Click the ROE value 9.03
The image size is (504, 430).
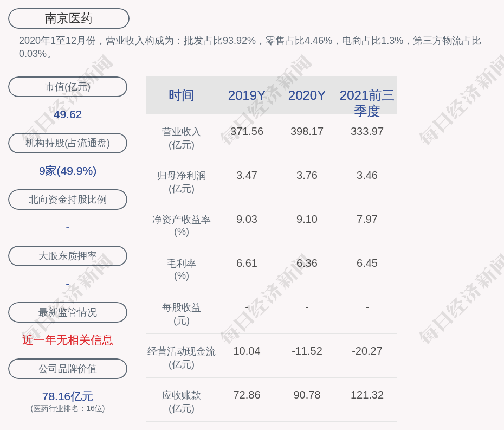[x=247, y=219]
